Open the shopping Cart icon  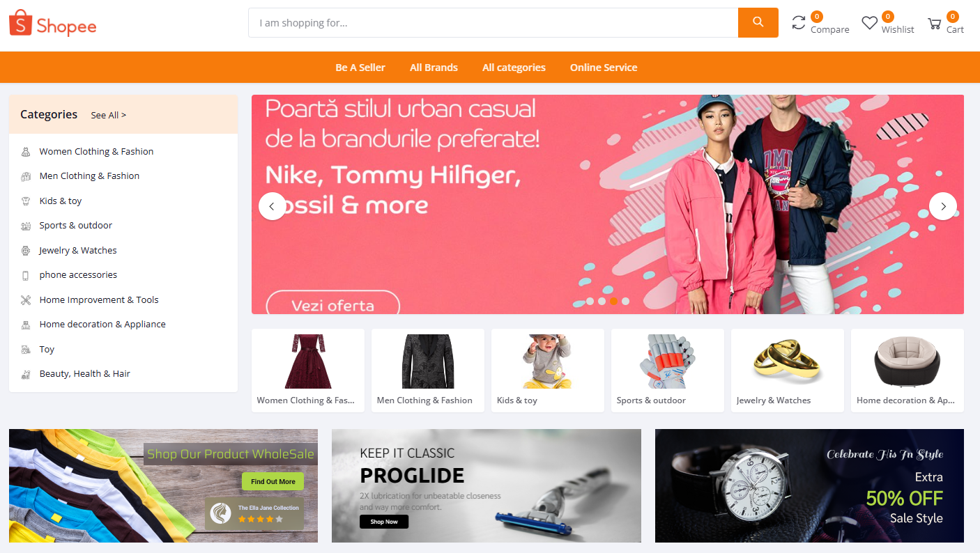pyautogui.click(x=934, y=24)
